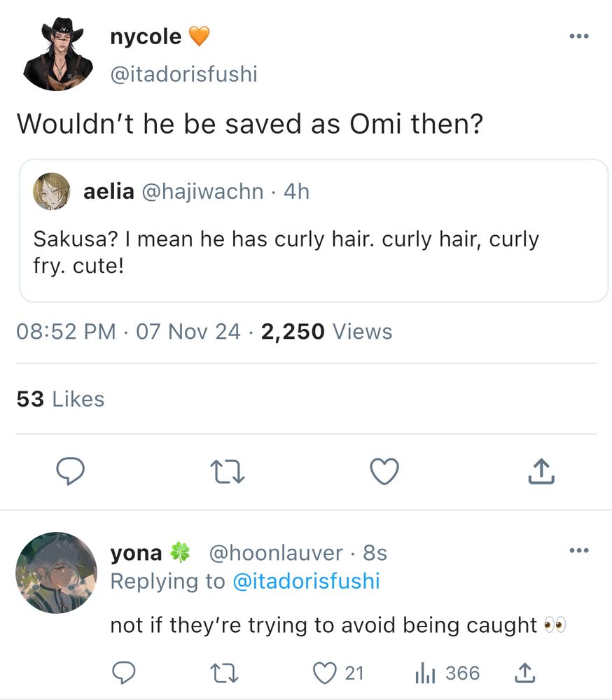Like nycole's main tweet
612x700 pixels.
tap(384, 472)
